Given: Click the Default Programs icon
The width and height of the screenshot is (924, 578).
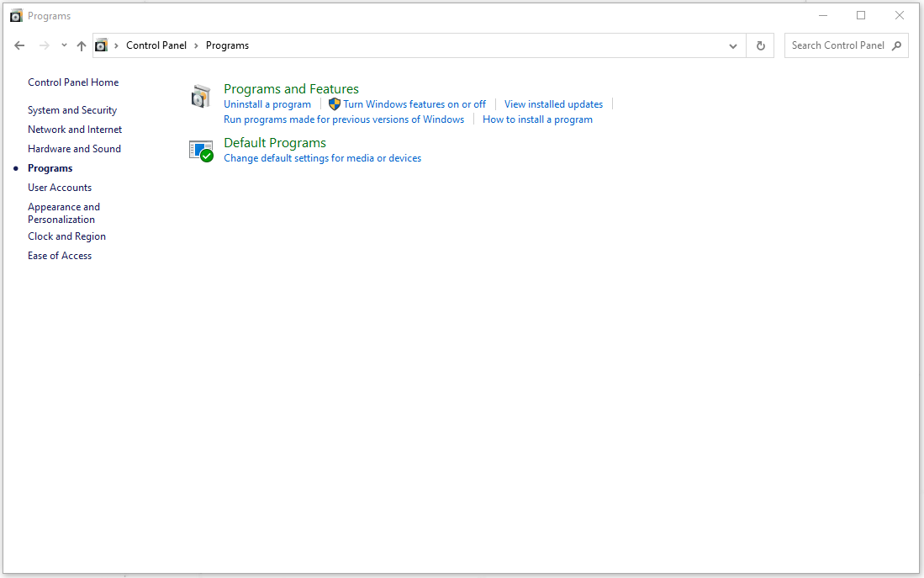Looking at the screenshot, I should coord(201,151).
